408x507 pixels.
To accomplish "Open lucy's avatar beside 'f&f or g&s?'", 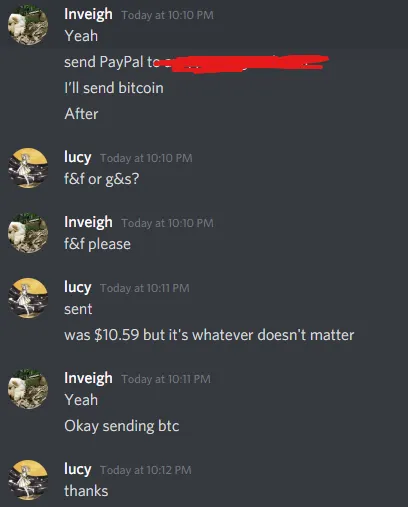I will (x=28, y=168).
